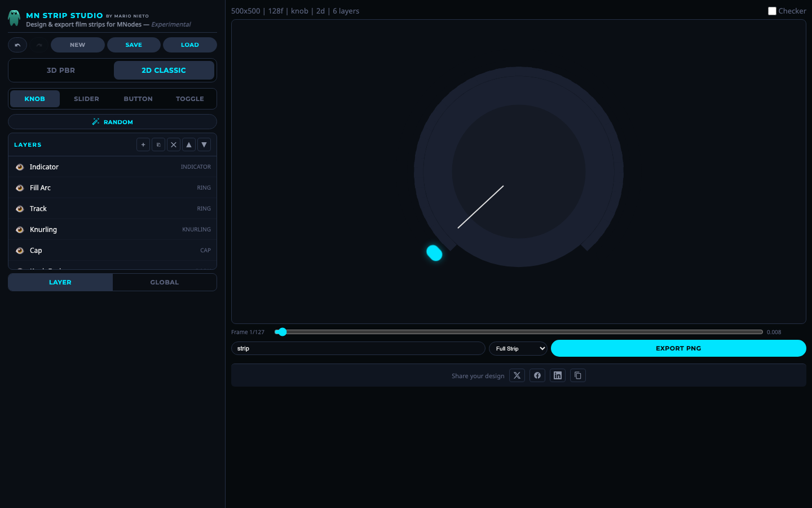
Task: Generate a Random design
Action: pos(112,122)
